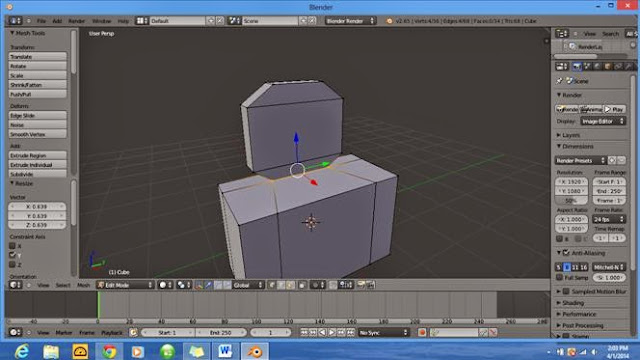The height and width of the screenshot is (360, 640).
Task: Select edge select mode icon
Action: (x=281, y=285)
